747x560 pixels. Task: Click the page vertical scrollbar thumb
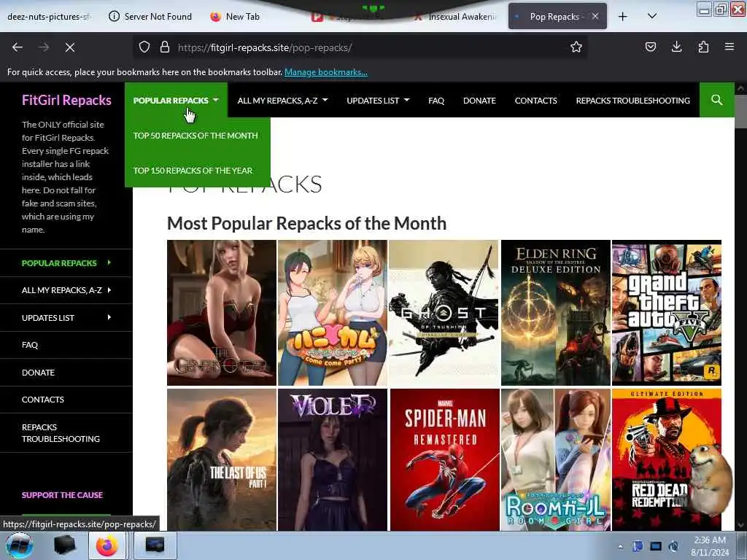coord(741,111)
